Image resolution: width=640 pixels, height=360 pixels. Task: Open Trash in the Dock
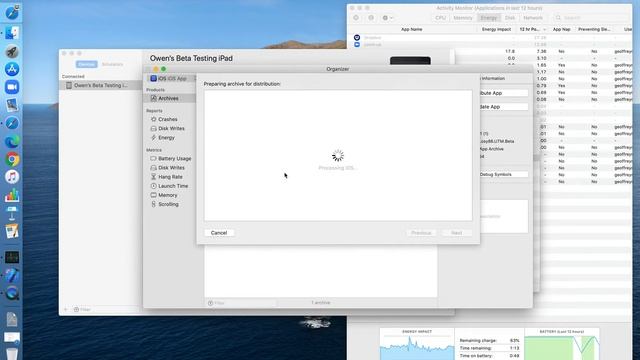click(x=12, y=353)
